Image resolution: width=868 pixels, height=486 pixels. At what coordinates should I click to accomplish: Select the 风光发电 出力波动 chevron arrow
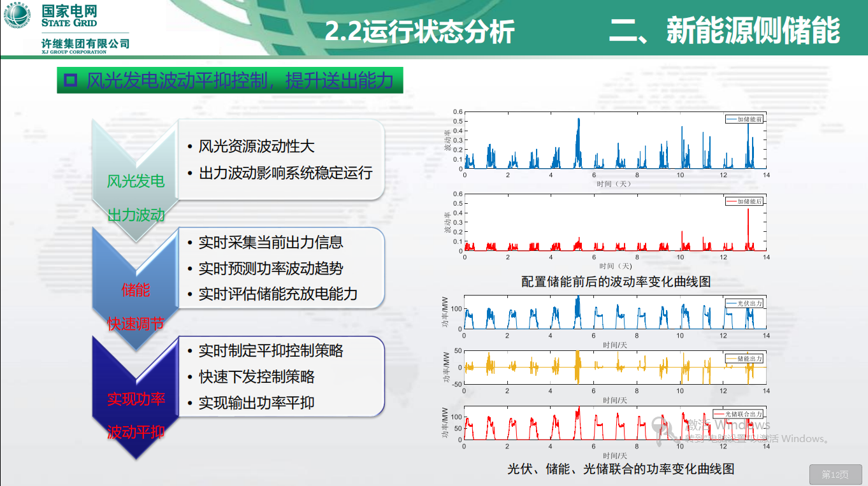pyautogui.click(x=135, y=182)
